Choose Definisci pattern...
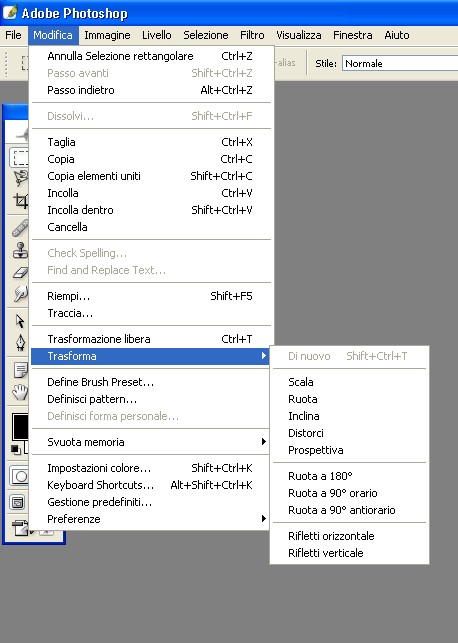Image resolution: width=458 pixels, height=643 pixels. (150, 399)
